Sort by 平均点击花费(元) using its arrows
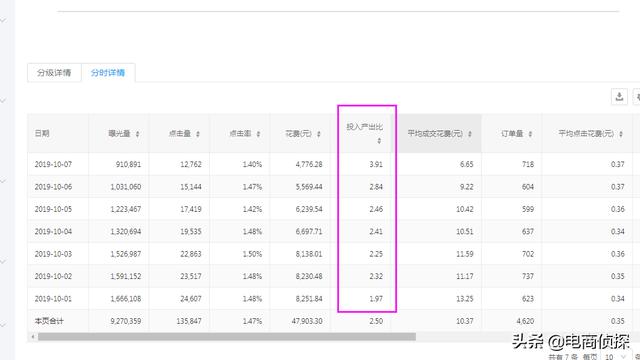The width and height of the screenshot is (640, 360). coord(621,134)
